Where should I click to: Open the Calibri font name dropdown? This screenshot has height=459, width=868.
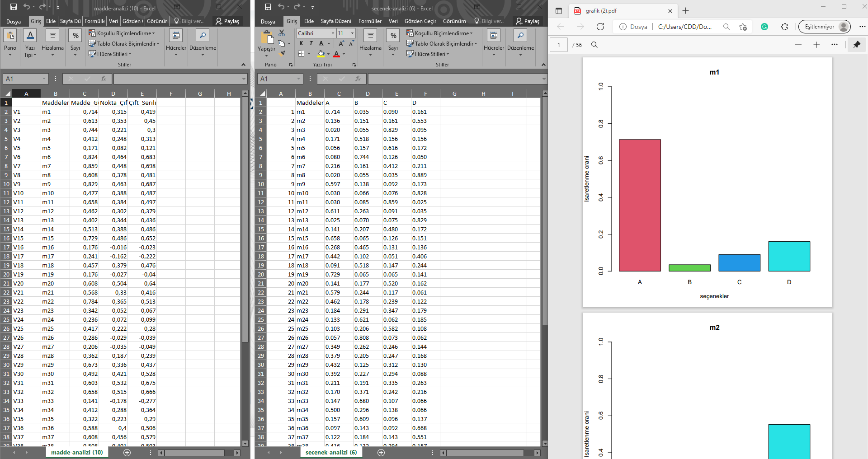333,33
